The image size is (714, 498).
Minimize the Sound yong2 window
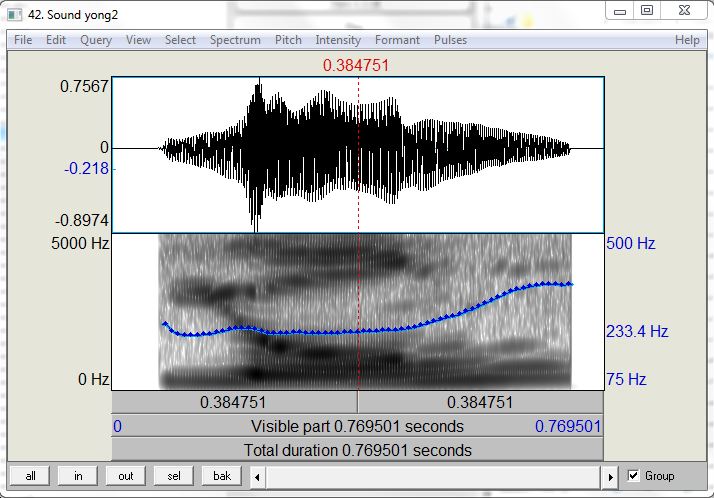click(620, 11)
